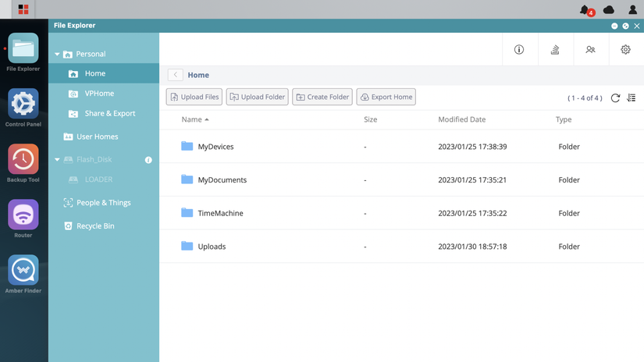Open notifications bell with 4 alerts
This screenshot has height=362, width=644.
(586, 10)
